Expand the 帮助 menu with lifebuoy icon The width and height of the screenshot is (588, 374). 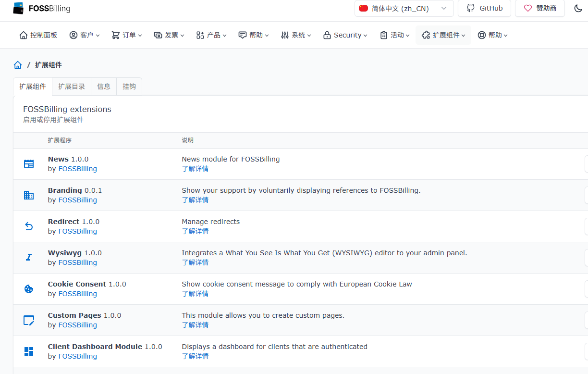coord(493,35)
